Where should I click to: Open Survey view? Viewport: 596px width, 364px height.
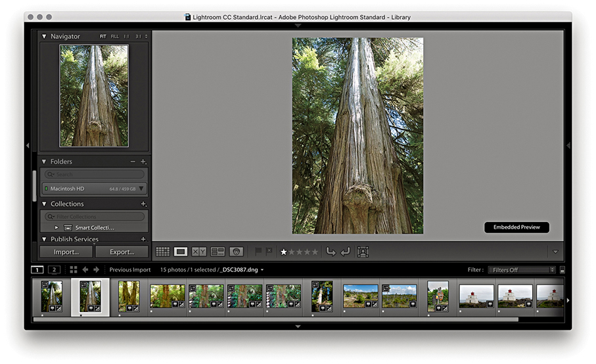tap(218, 252)
